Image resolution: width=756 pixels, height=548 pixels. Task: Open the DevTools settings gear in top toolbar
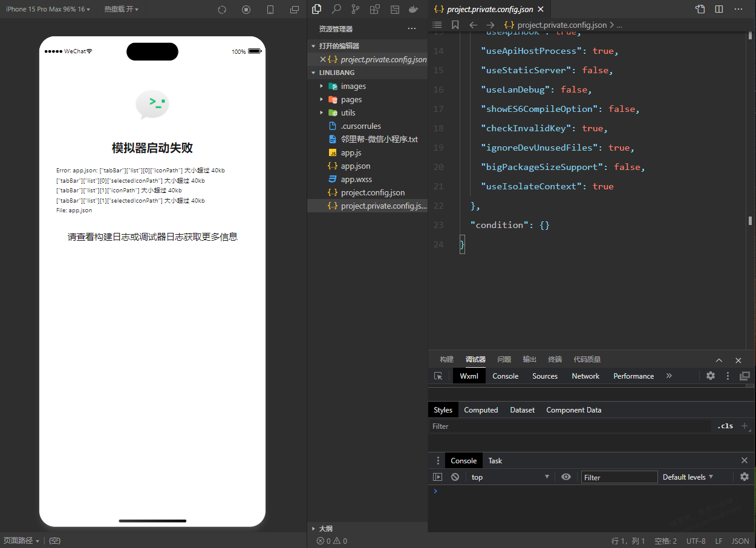pos(711,376)
